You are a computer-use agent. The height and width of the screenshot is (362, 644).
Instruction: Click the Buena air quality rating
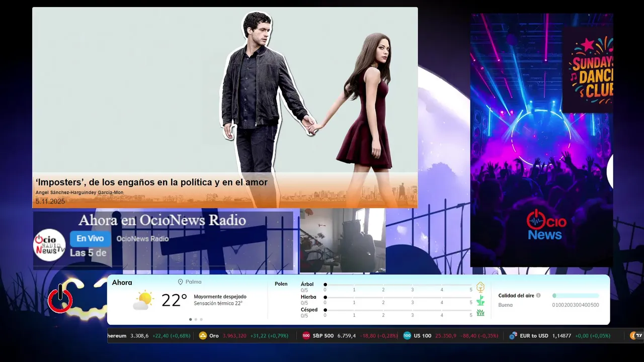click(506, 305)
